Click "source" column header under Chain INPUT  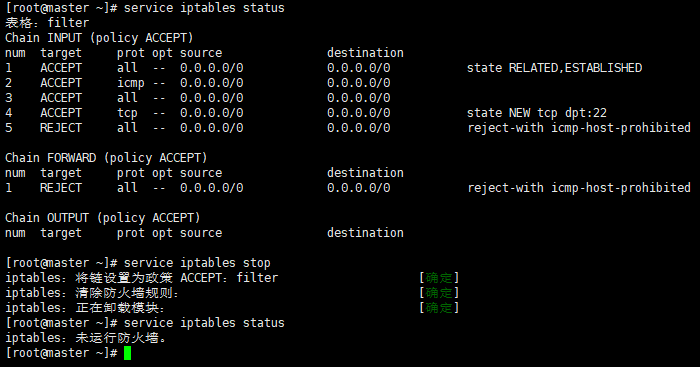(201, 53)
